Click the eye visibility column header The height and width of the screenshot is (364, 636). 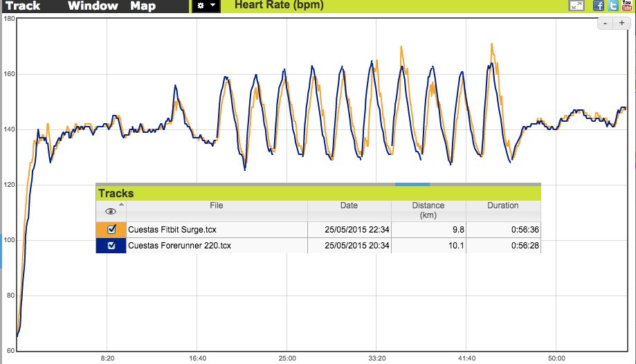[110, 211]
